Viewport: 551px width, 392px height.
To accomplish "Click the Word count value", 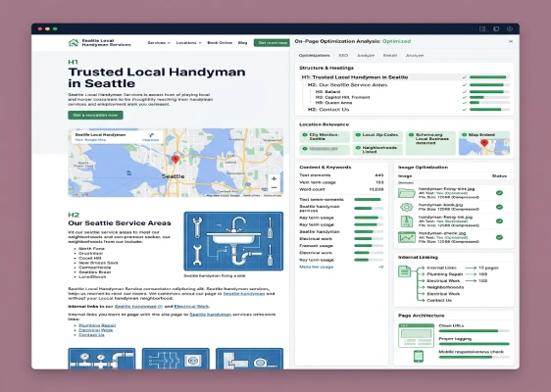I will click(x=376, y=189).
